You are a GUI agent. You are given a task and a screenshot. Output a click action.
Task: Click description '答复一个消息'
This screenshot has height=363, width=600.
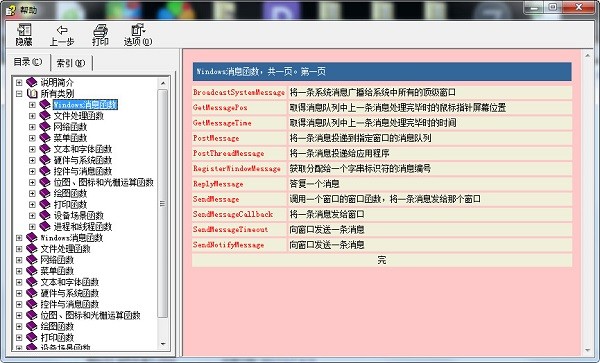click(315, 184)
